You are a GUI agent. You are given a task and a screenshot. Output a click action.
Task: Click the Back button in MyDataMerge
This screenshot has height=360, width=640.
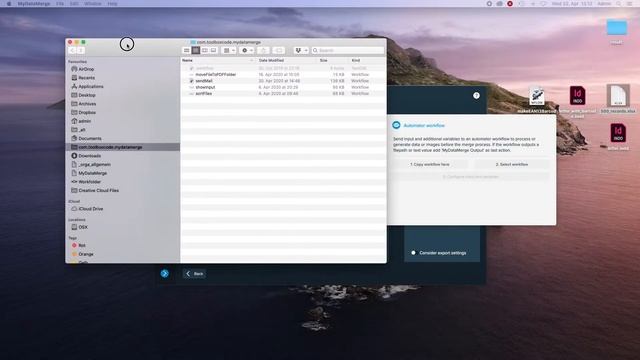point(195,273)
